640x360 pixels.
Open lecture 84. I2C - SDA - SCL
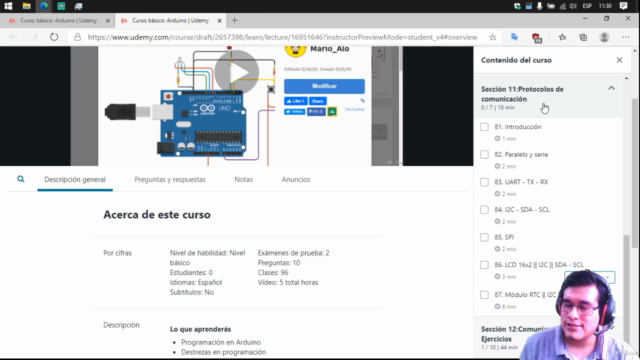pos(522,210)
